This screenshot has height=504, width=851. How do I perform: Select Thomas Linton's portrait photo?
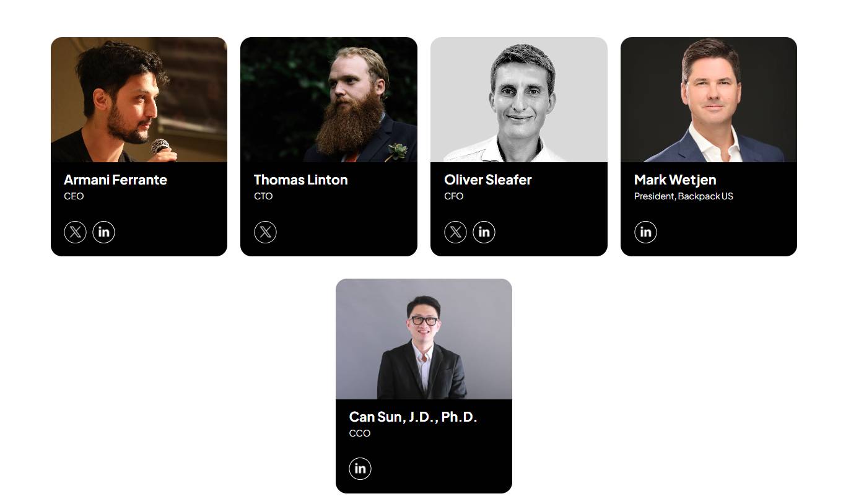328,100
